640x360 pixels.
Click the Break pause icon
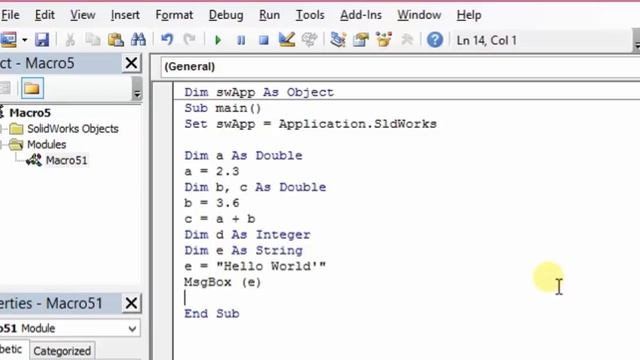point(241,40)
